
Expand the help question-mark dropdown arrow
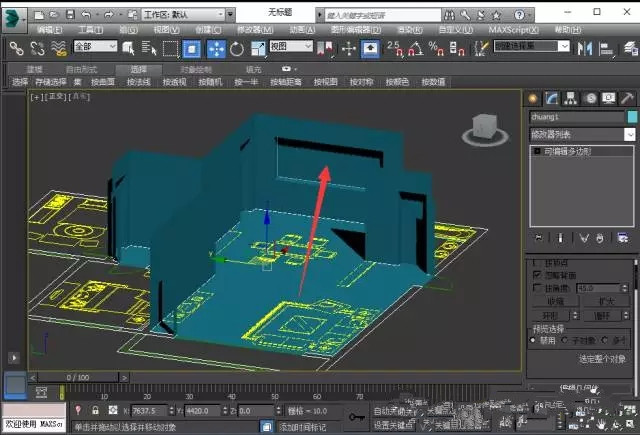tap(530, 15)
